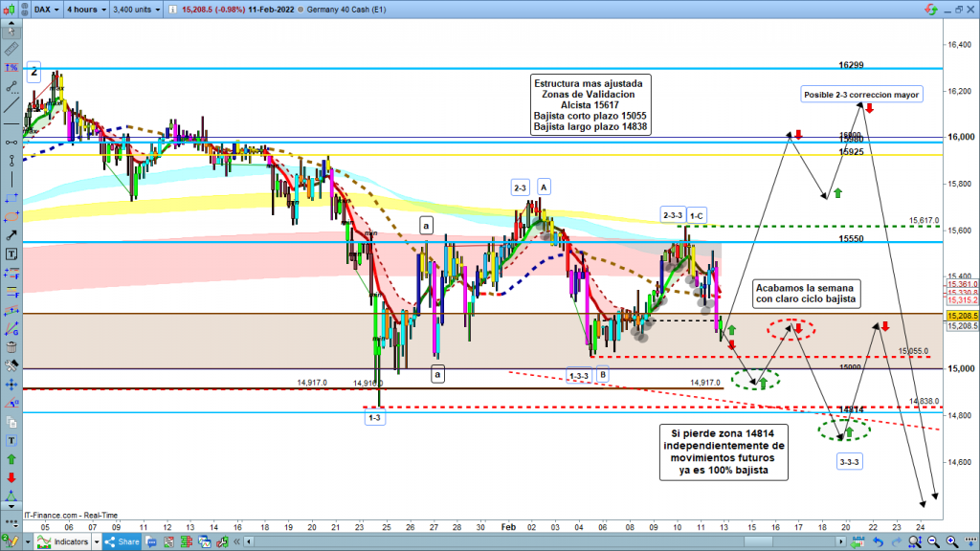980x551 pixels.
Task: Select the text box T tool
Action: 11,253
